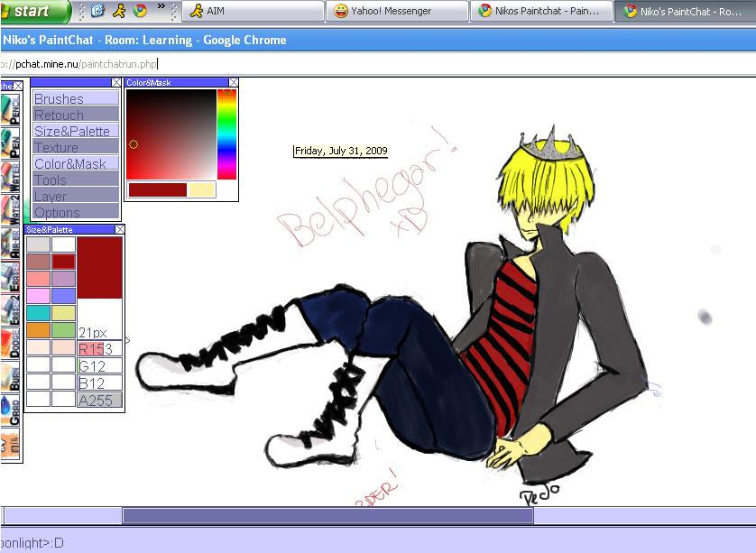Select the light green palette swatch
Image resolution: width=756 pixels, height=553 pixels.
tap(64, 330)
